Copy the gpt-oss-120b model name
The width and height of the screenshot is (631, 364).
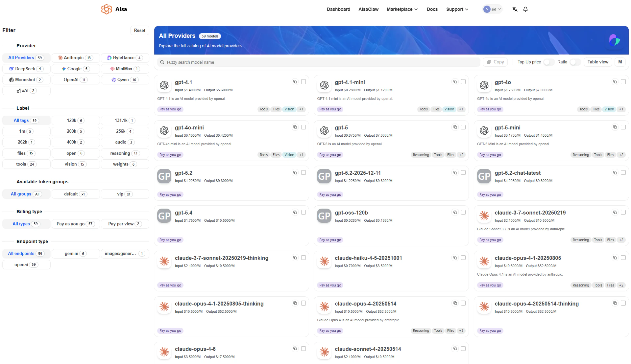pos(455,212)
